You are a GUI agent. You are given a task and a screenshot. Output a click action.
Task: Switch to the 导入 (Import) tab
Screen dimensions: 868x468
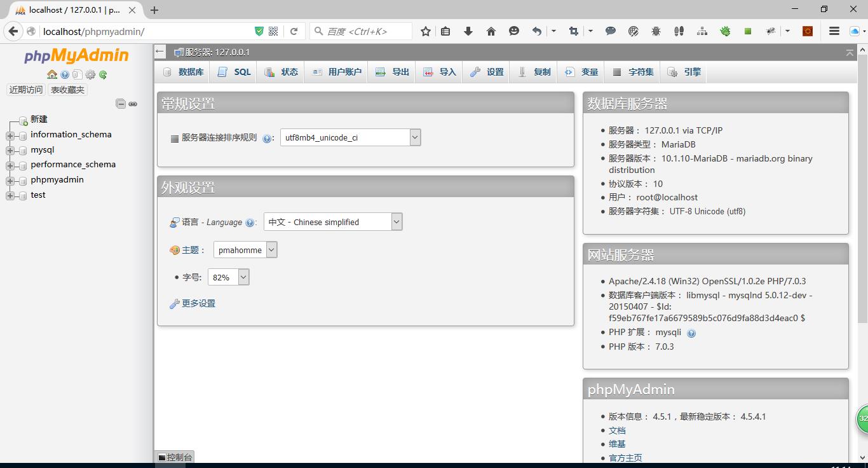pos(439,72)
